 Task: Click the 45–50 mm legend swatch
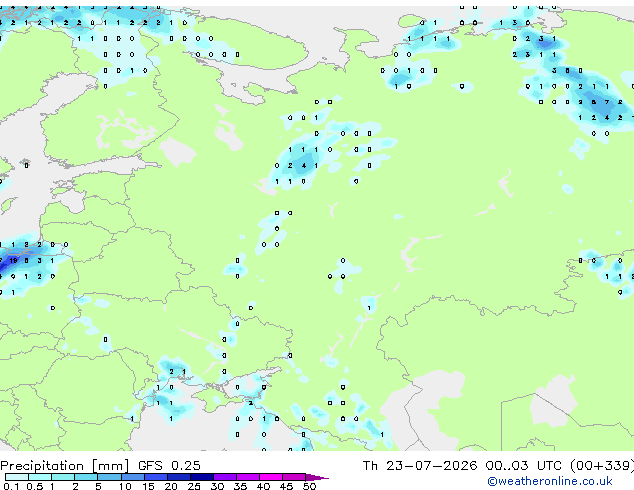click(x=294, y=477)
